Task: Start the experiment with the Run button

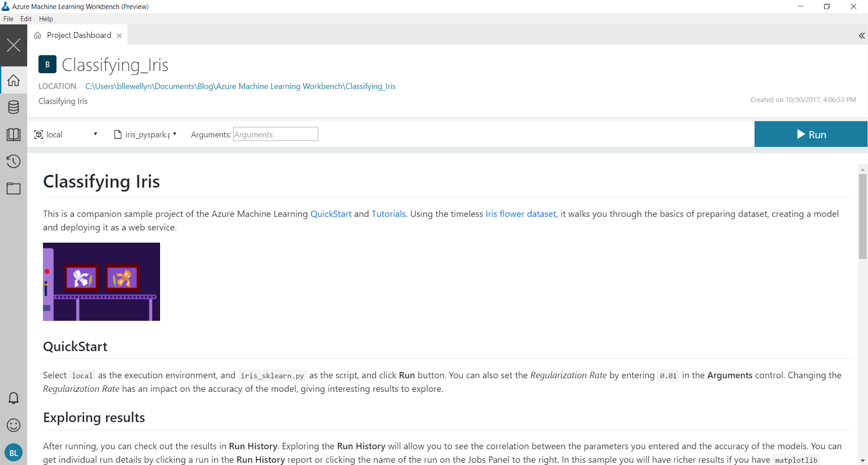Action: click(x=811, y=134)
